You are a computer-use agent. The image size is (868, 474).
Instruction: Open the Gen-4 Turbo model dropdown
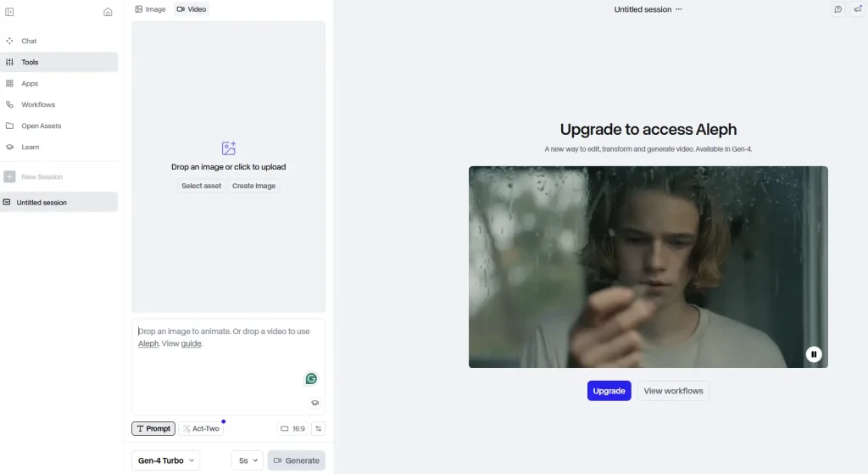pyautogui.click(x=166, y=460)
